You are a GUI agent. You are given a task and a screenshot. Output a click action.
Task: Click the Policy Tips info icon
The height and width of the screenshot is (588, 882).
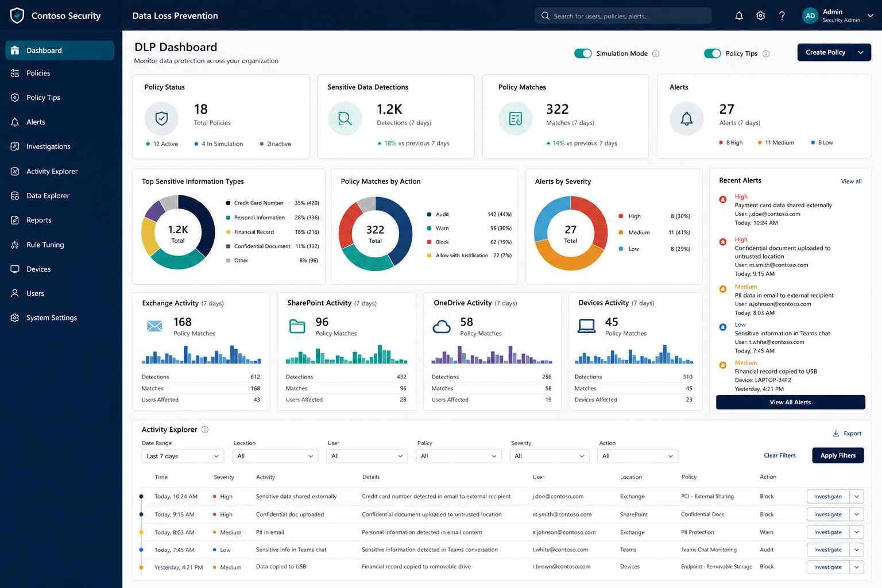coord(766,53)
